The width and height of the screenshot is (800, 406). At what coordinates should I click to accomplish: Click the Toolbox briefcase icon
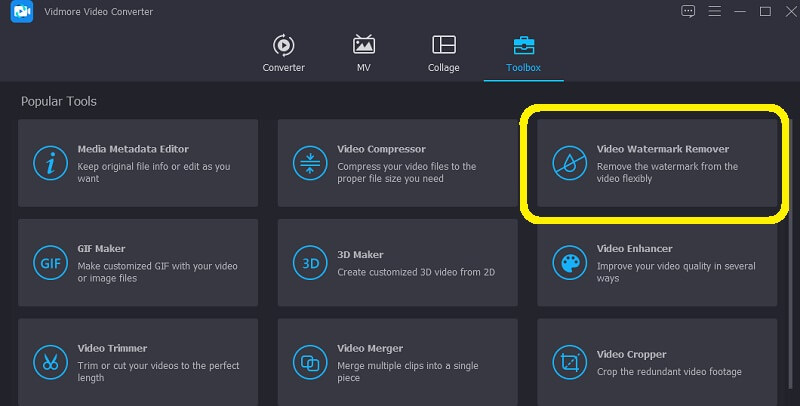[523, 45]
